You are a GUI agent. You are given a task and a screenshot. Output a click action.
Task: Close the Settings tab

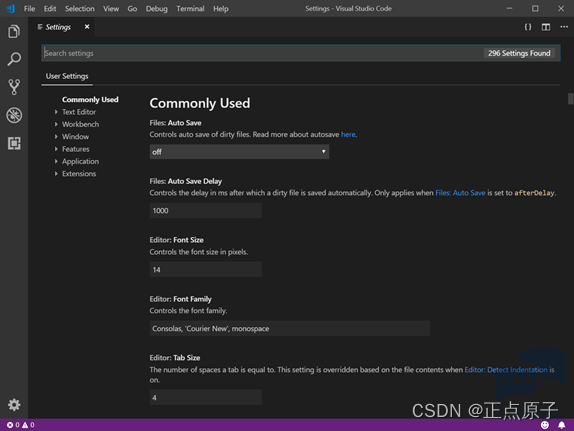tap(87, 27)
